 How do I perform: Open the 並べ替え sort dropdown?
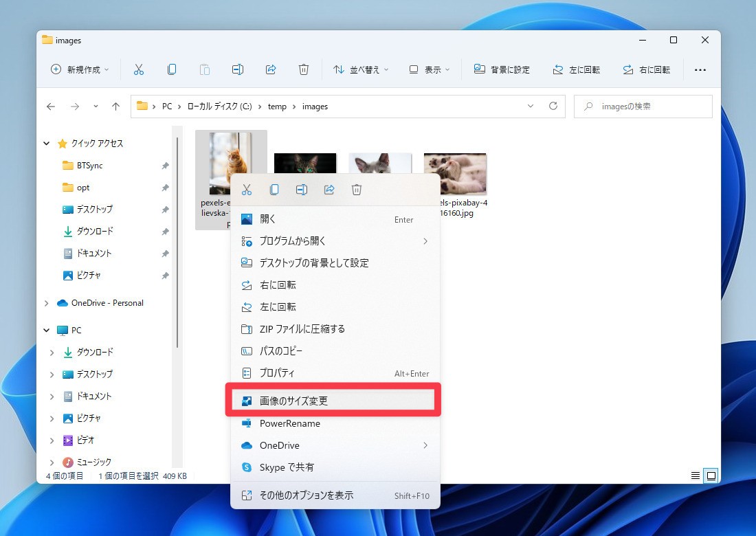(x=361, y=69)
